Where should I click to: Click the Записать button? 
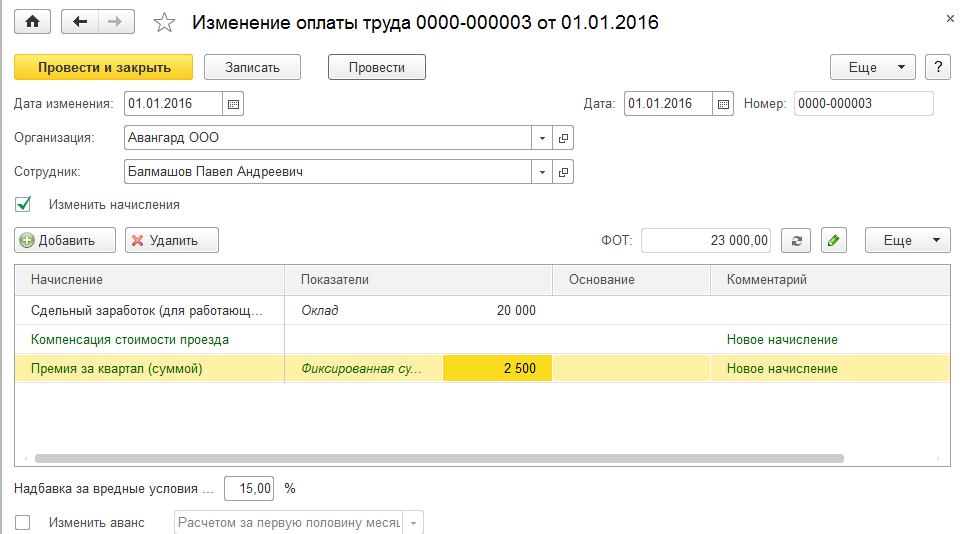pyautogui.click(x=254, y=67)
